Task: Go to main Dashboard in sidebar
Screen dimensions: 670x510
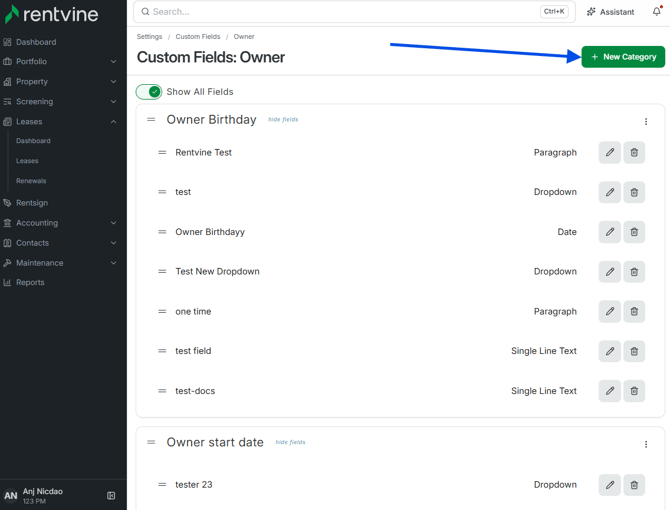Action: point(36,42)
